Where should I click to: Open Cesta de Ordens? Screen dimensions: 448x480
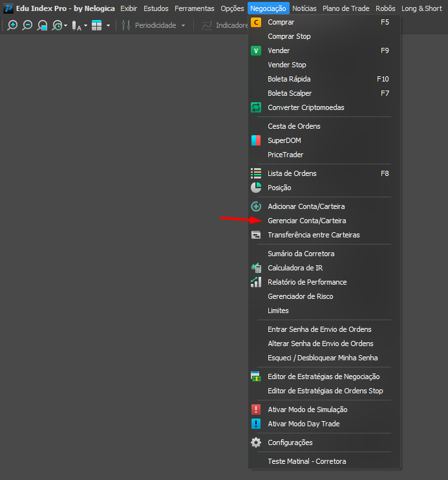[x=325, y=126]
